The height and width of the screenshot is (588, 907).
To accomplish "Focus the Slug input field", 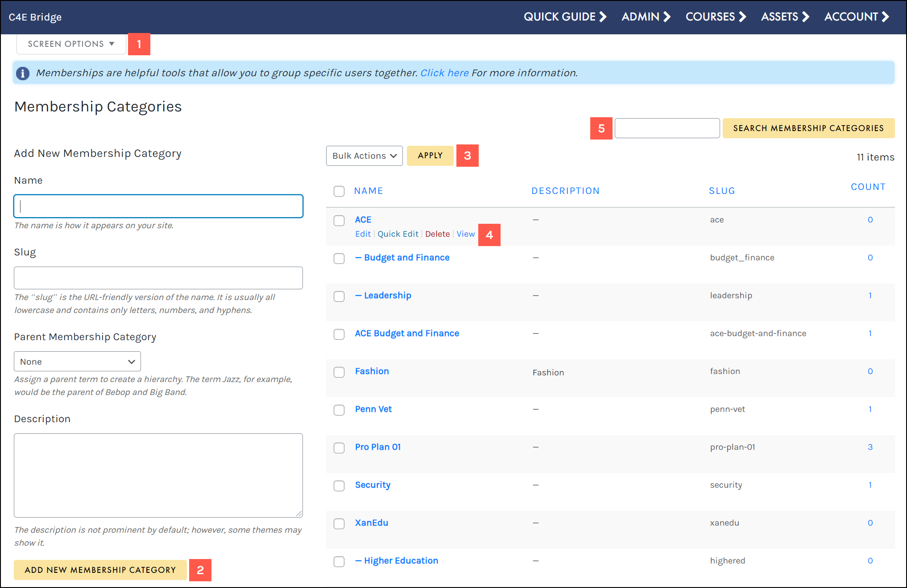I will coord(158,278).
